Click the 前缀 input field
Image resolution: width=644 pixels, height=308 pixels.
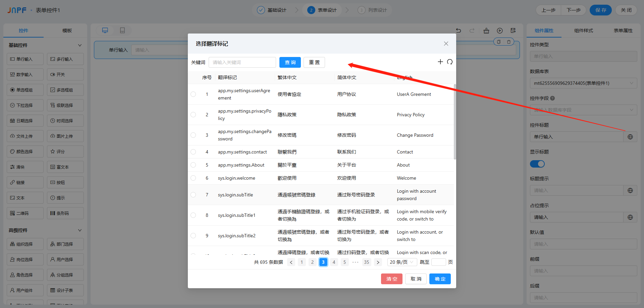583,271
